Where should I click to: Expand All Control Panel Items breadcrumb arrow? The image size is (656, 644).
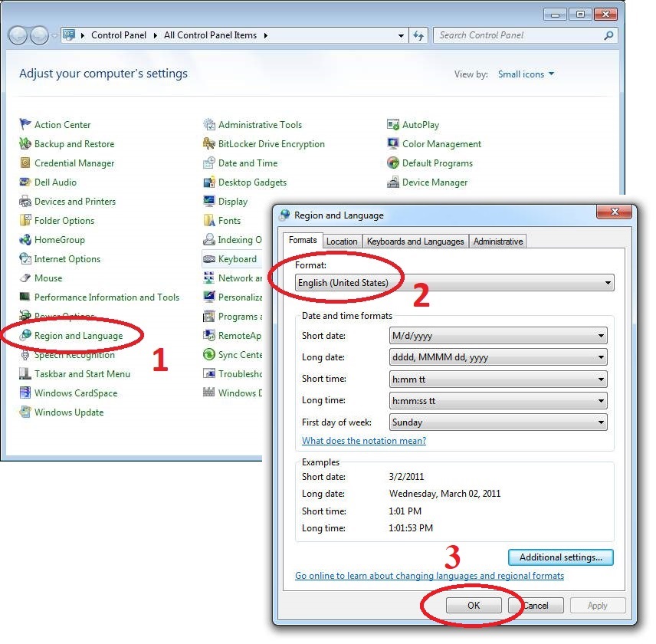pyautogui.click(x=266, y=35)
